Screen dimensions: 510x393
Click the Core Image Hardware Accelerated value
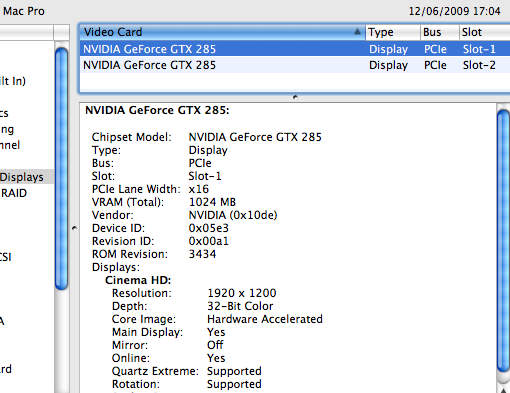[x=265, y=319]
